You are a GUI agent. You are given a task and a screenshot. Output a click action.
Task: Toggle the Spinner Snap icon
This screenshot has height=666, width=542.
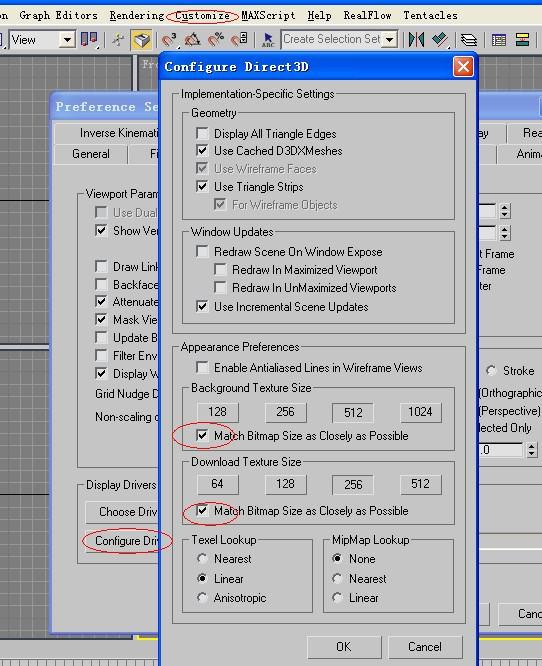pos(239,40)
